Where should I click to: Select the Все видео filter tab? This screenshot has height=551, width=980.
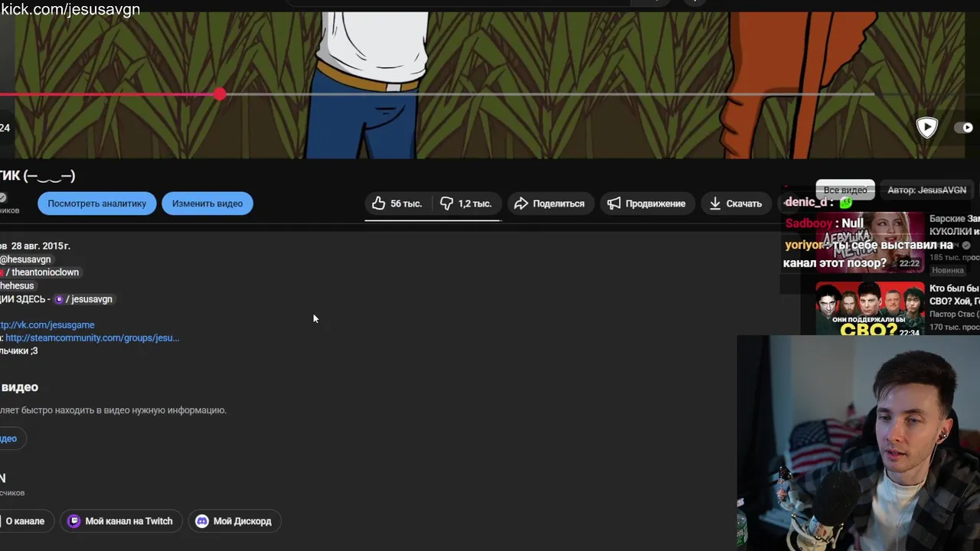pyautogui.click(x=845, y=190)
